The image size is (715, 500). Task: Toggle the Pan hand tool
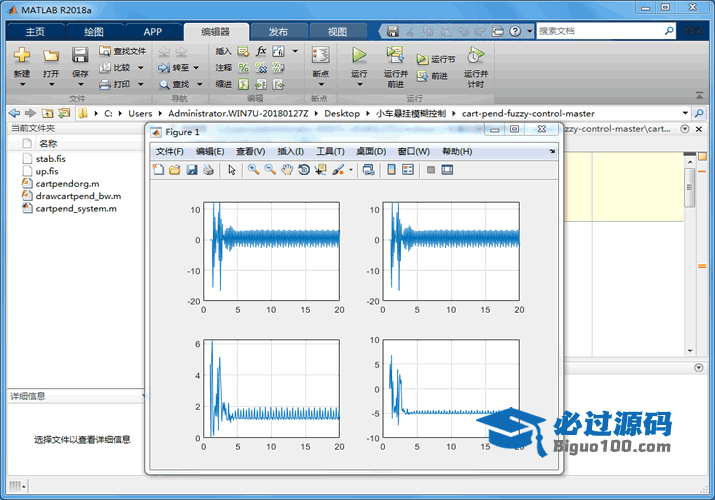[x=287, y=170]
